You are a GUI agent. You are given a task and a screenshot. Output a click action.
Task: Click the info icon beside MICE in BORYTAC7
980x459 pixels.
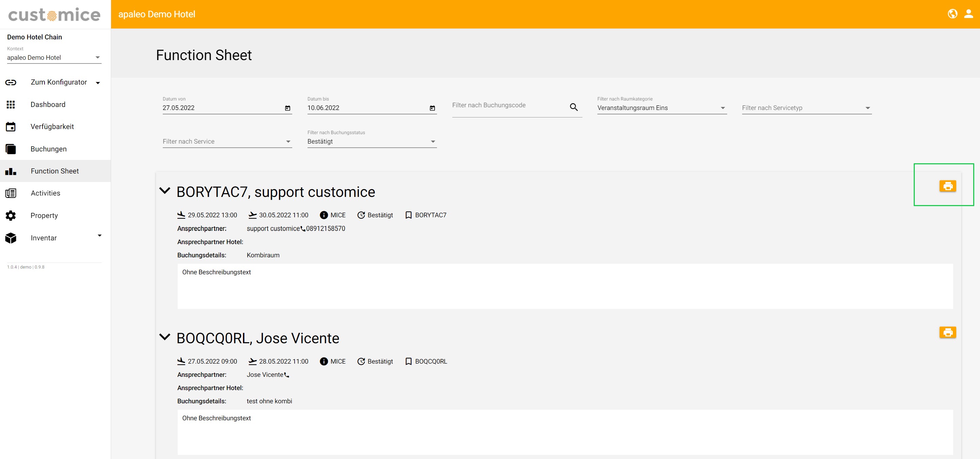coord(324,215)
